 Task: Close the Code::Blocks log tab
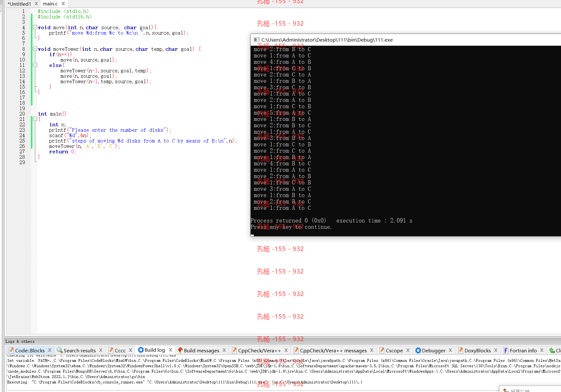[x=50, y=350]
